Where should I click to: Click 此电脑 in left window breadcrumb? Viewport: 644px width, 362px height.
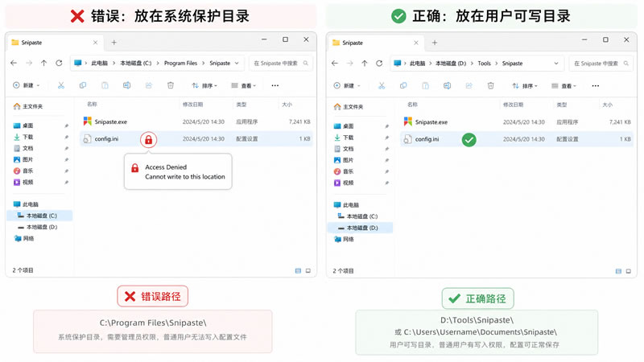99,64
